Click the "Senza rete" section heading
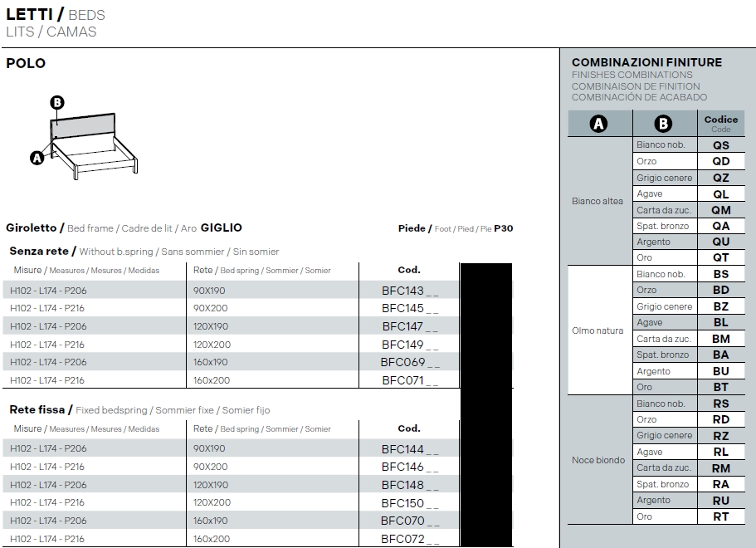 [42, 252]
